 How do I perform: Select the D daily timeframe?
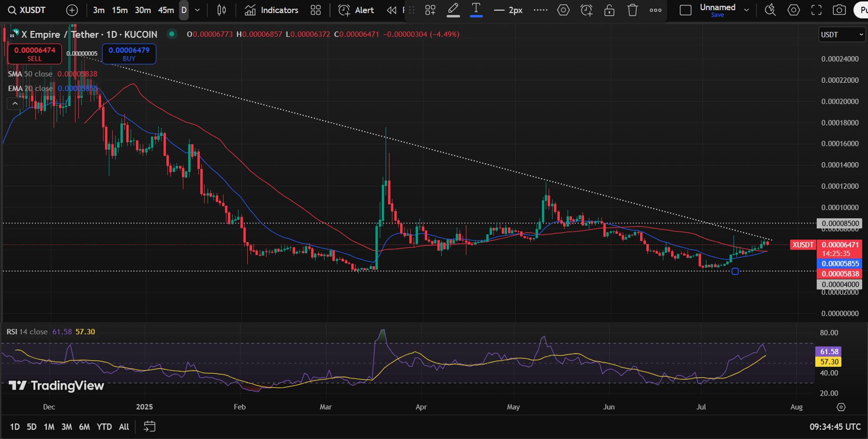(x=184, y=10)
